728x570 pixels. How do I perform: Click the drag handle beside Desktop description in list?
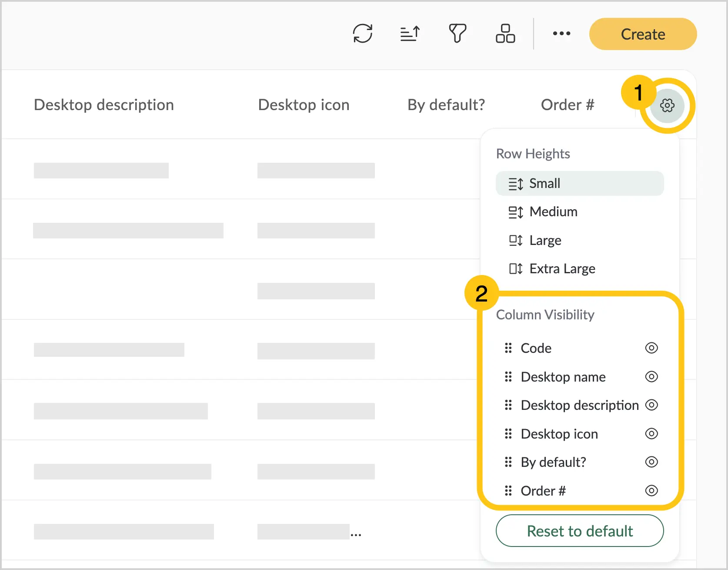pyautogui.click(x=508, y=405)
